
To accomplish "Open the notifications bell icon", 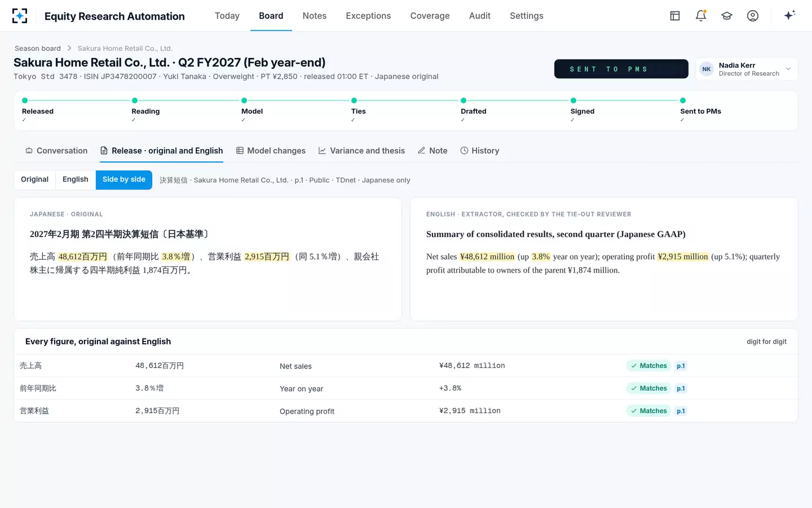I will pyautogui.click(x=701, y=16).
